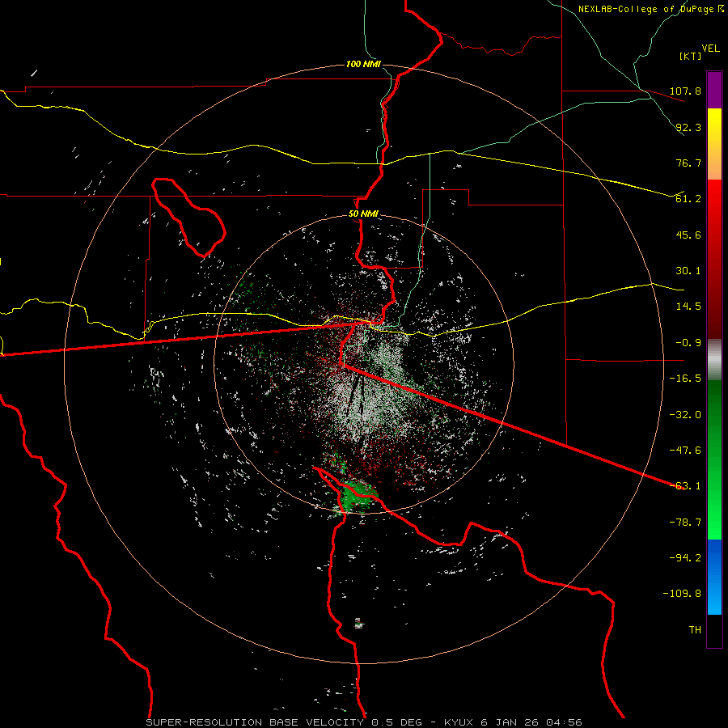This screenshot has width=728, height=728.
Task: Click the -16.5 velocity scale value
Action: [x=685, y=378]
